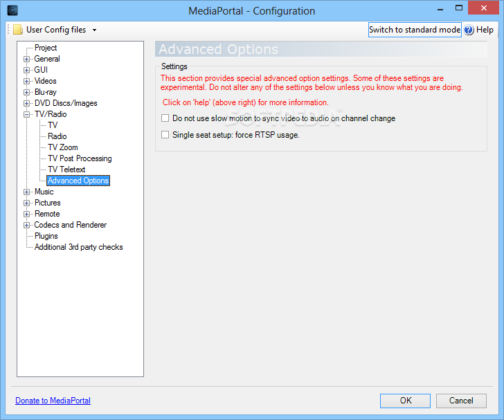Open Additional 3rd party checks
The width and height of the screenshot is (504, 420).
(x=79, y=247)
